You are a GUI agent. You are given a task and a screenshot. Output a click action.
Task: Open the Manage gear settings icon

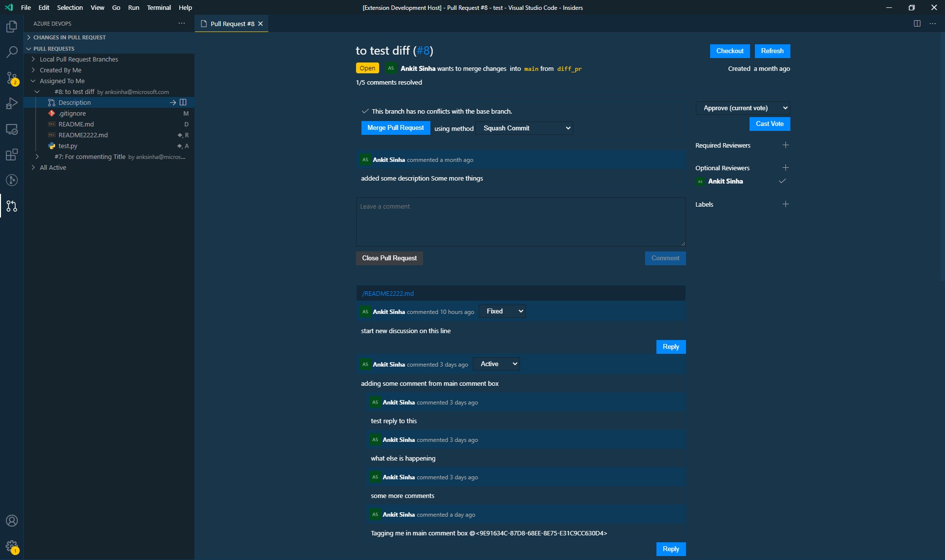click(x=12, y=546)
